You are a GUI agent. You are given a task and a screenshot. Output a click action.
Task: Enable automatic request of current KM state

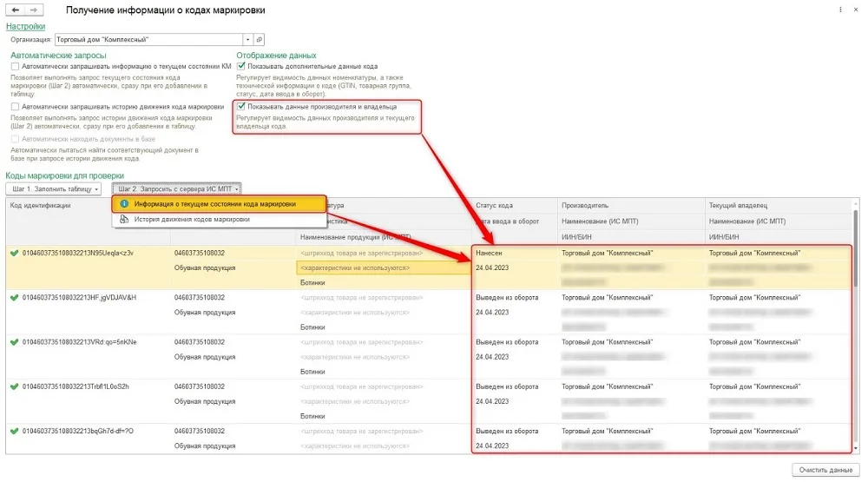[x=15, y=67]
